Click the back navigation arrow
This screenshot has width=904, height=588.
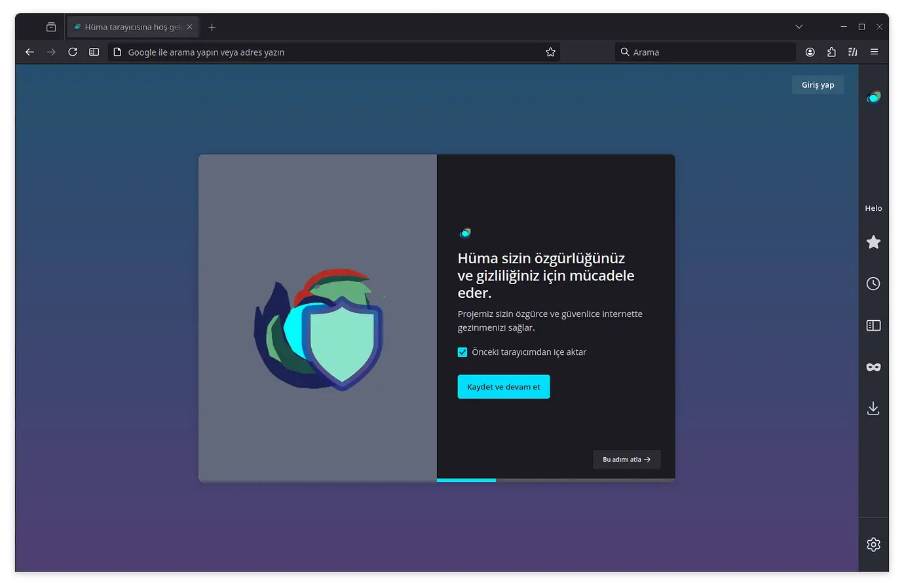[x=29, y=52]
